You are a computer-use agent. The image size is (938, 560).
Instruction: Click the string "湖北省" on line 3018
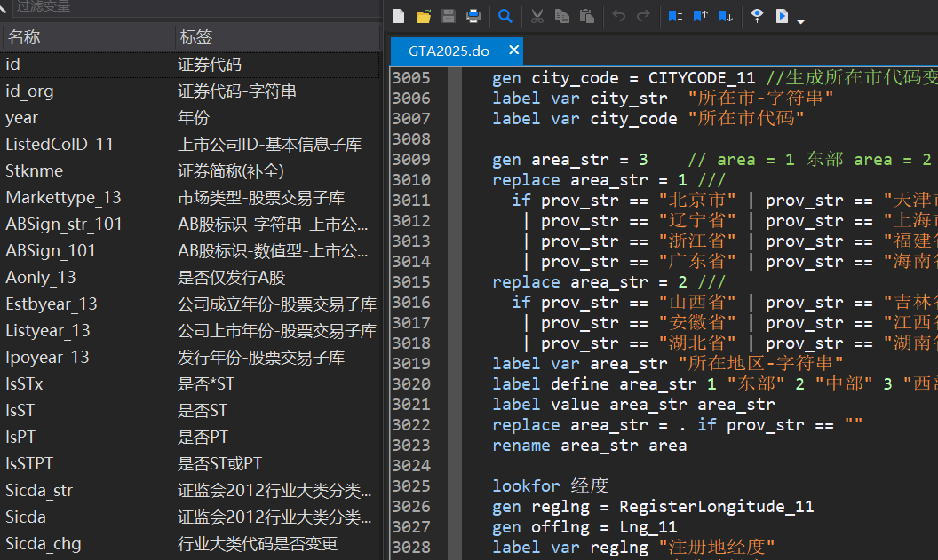tap(697, 343)
